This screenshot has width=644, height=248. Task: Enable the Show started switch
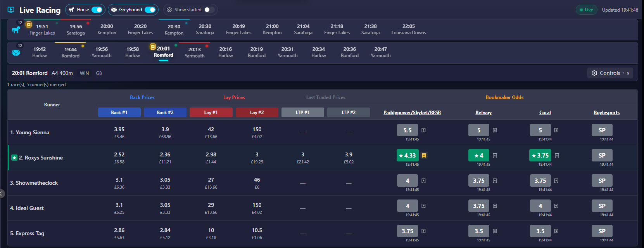(x=209, y=10)
